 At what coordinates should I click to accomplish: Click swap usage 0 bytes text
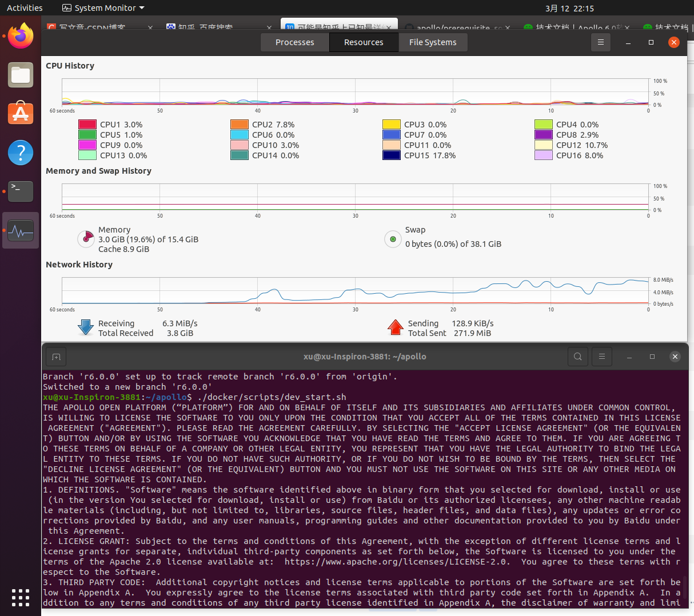(453, 244)
